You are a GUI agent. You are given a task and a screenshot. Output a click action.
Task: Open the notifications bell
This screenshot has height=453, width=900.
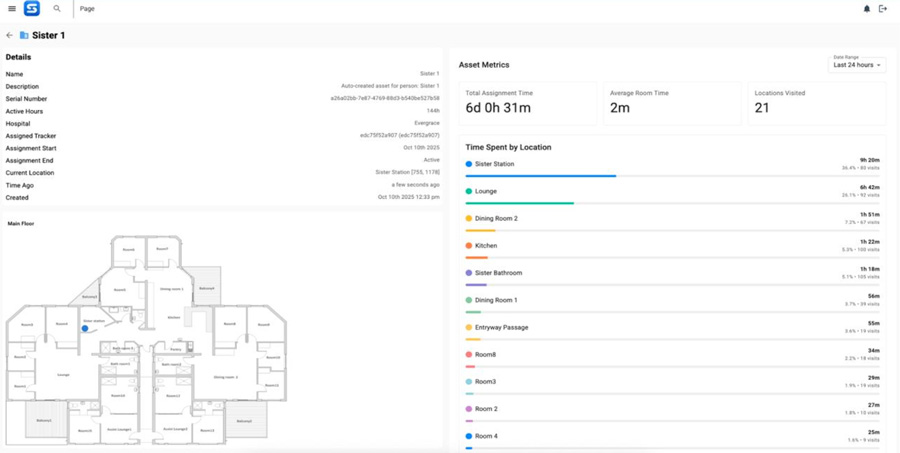[x=866, y=9]
